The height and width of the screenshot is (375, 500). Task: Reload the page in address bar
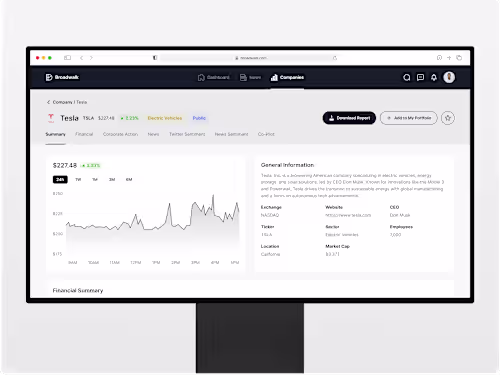[335, 58]
